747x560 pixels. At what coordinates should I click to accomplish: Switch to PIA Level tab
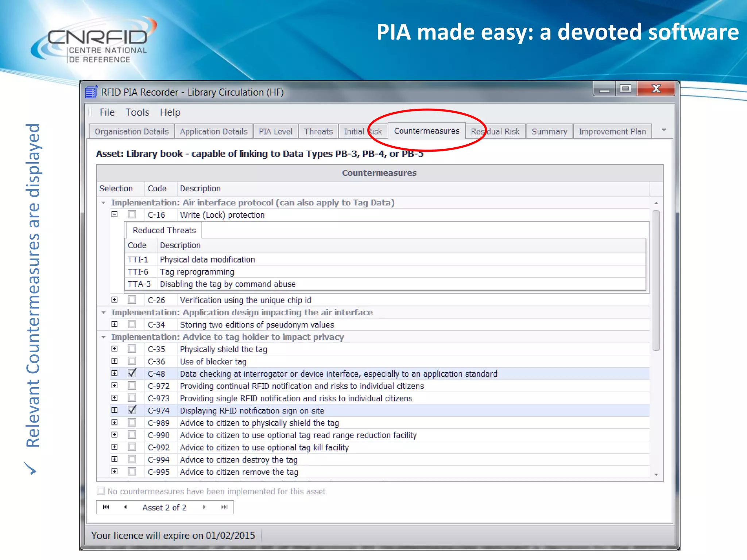276,132
